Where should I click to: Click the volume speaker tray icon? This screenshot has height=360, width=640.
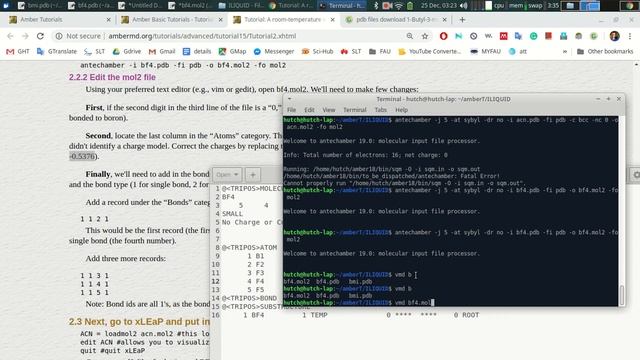[464, 5]
